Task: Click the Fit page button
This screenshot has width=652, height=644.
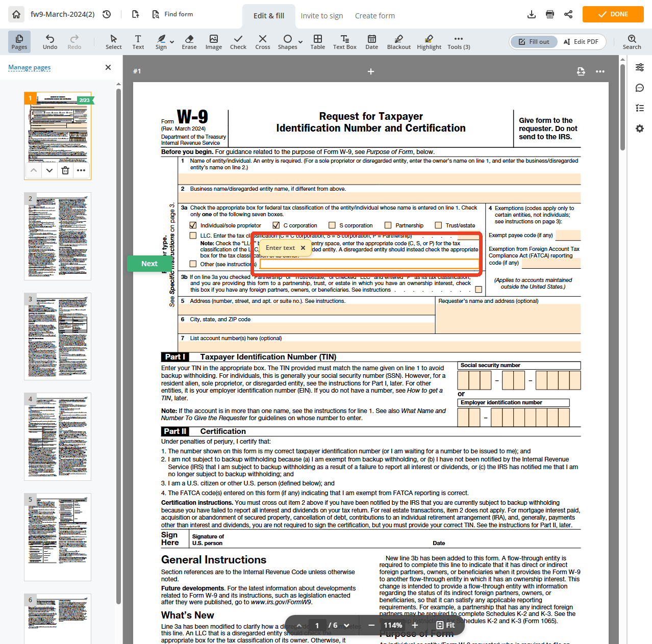Action: coord(445,625)
